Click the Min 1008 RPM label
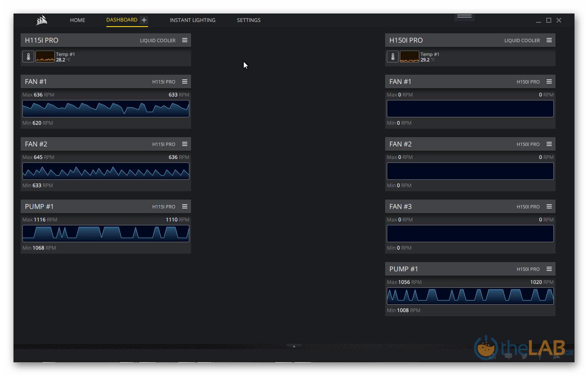Viewport: 588px width, 376px height. (x=404, y=310)
